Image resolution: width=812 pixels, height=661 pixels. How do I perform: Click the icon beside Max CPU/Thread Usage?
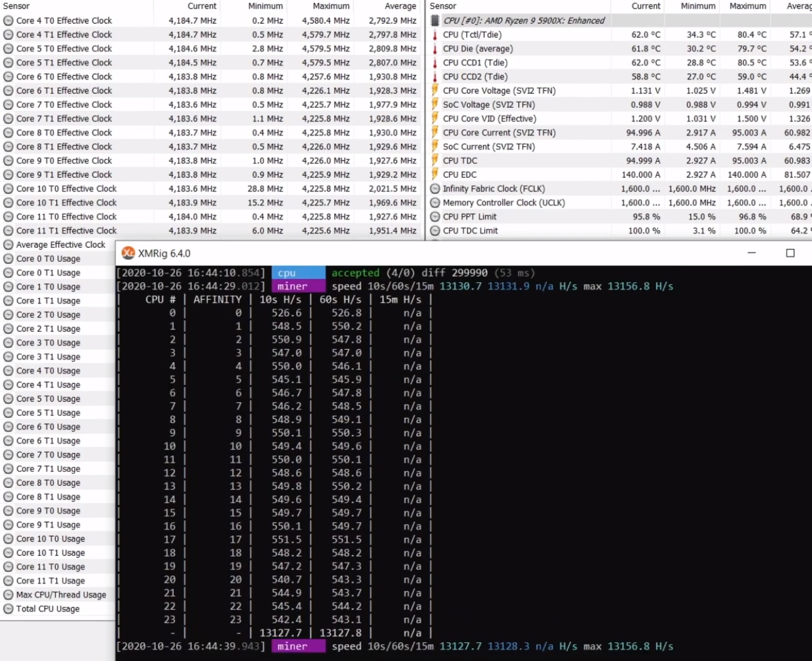[8, 595]
